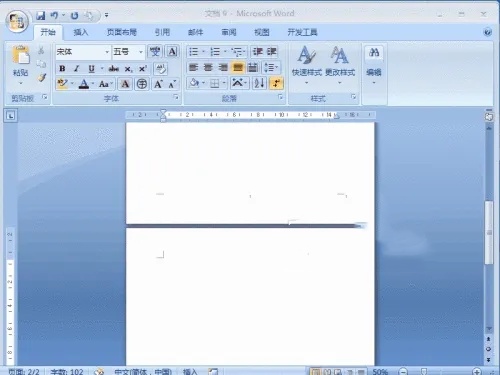500x375 pixels.
Task: Click the vertical scrollbar thumb
Action: click(x=489, y=232)
